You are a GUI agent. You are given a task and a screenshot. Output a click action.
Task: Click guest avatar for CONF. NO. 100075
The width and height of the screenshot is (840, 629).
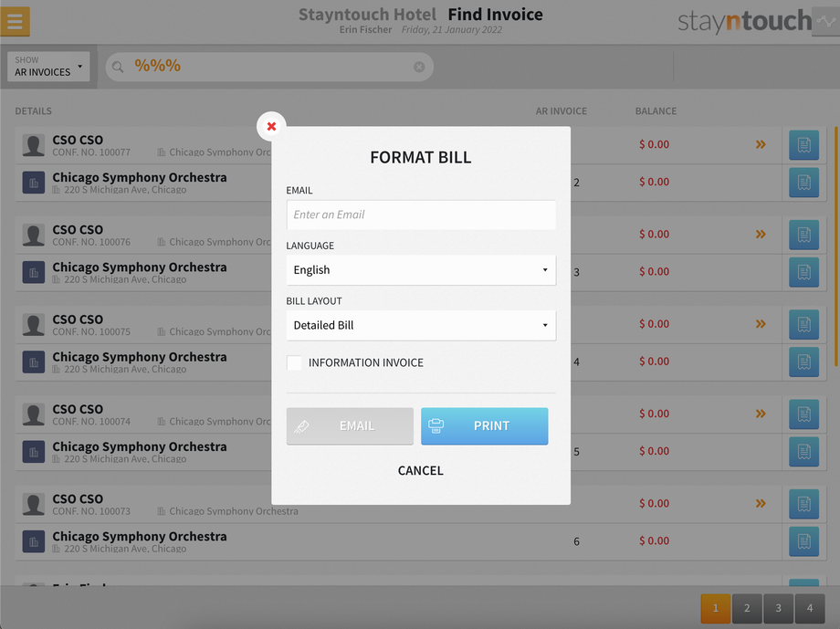click(x=33, y=325)
